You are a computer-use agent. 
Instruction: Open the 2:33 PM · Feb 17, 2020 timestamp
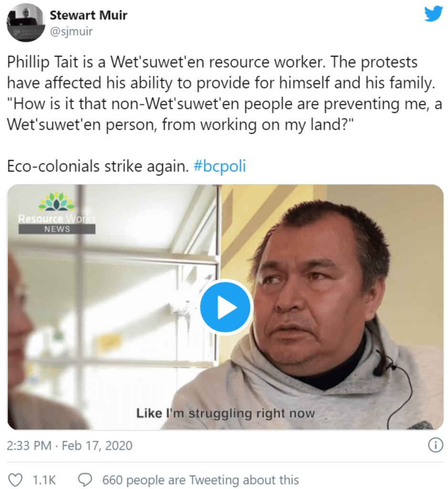pyautogui.click(x=70, y=446)
